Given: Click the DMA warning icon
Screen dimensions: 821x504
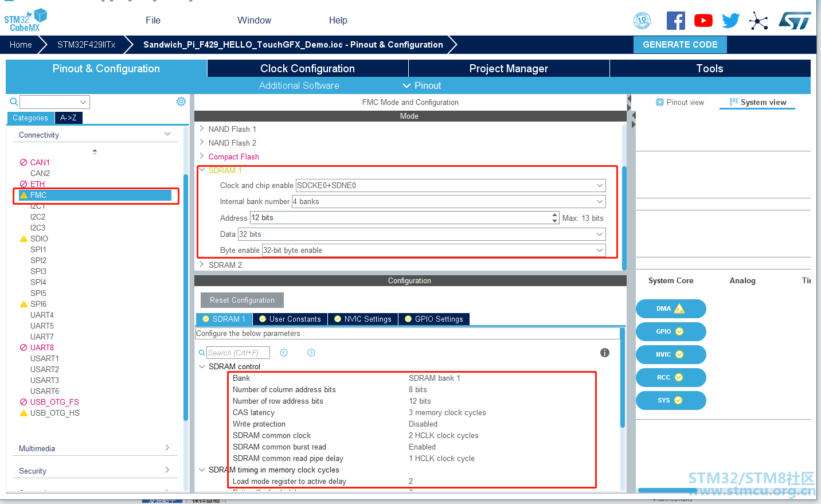Looking at the screenshot, I should click(x=679, y=308).
